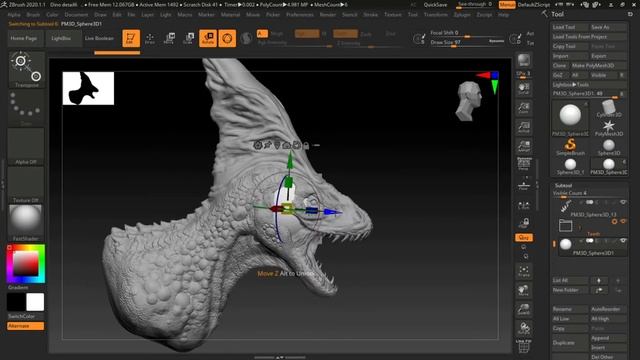
Task: Toggle visibility eye of PM3D_Sphere3D_13 subtool
Action: tap(623, 202)
